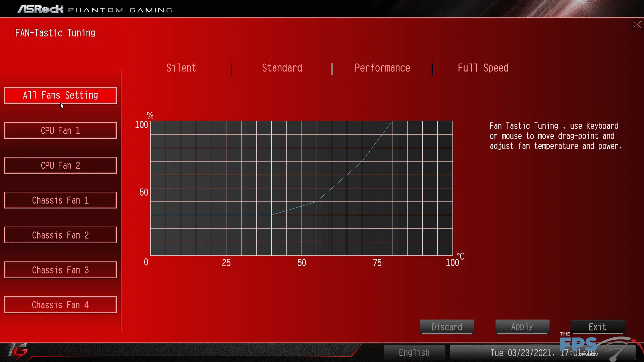Click the fan curve point at 100% near 80°C
This screenshot has width=644, height=362.
tap(392, 121)
